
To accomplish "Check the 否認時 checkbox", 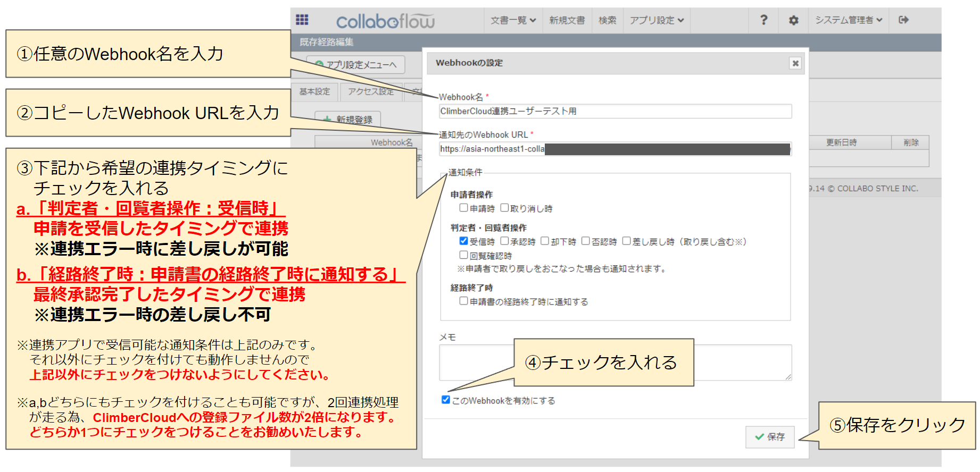I will 585,241.
